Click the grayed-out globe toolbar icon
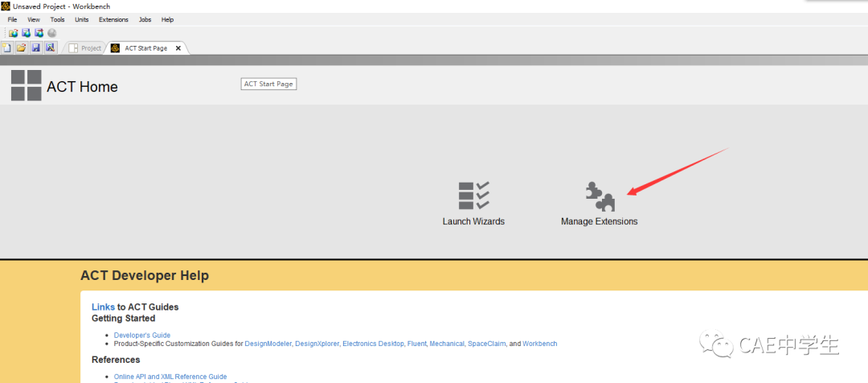 tap(52, 33)
